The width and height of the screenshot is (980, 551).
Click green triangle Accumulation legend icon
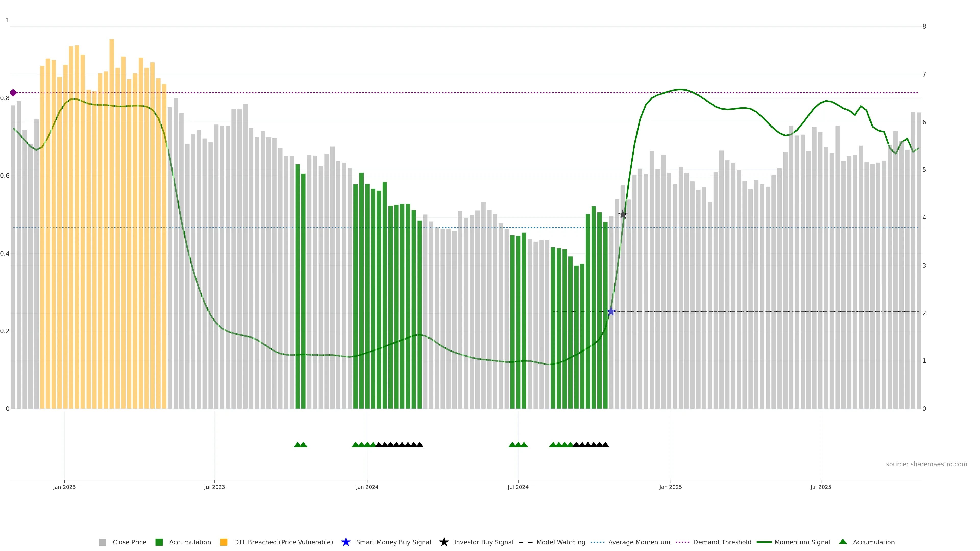coord(843,542)
